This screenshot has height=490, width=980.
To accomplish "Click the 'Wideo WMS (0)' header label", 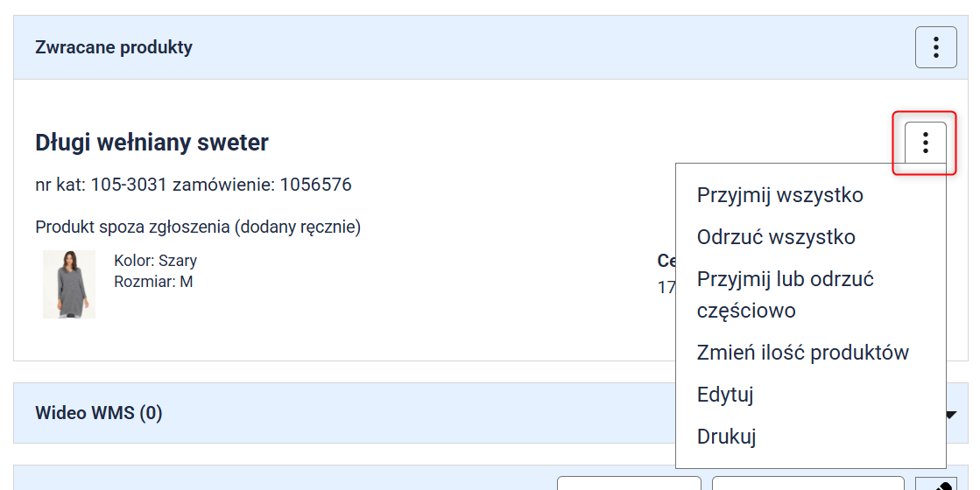I will point(98,413).
